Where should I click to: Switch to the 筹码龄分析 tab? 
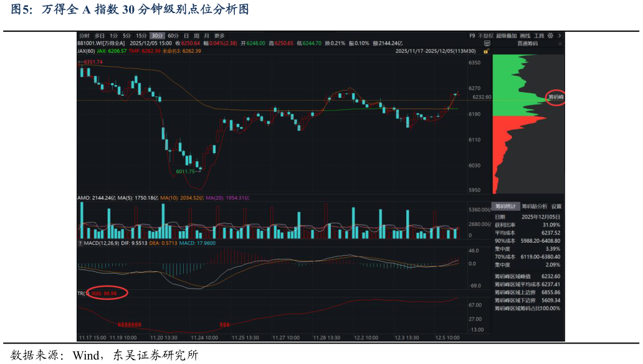535,207
